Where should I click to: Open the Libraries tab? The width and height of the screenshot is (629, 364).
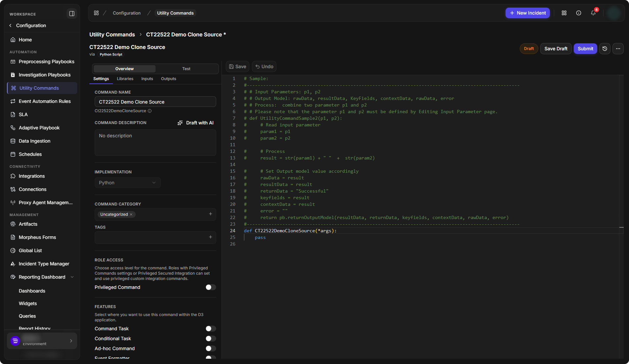125,79
